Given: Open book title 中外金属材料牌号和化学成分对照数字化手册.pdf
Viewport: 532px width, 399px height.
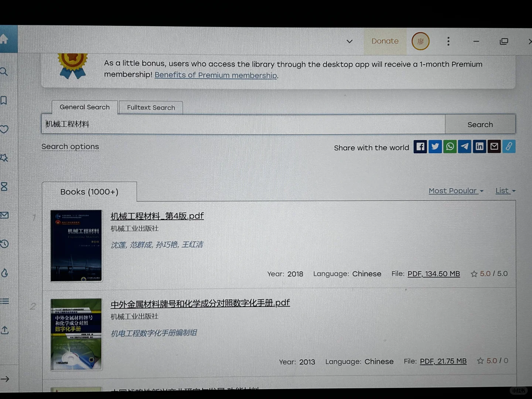Looking at the screenshot, I should 200,303.
